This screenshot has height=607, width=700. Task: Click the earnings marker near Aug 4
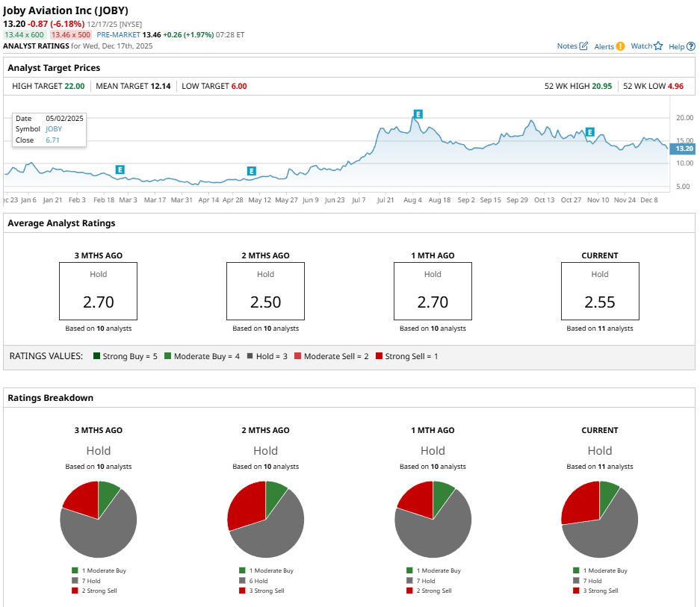point(418,114)
